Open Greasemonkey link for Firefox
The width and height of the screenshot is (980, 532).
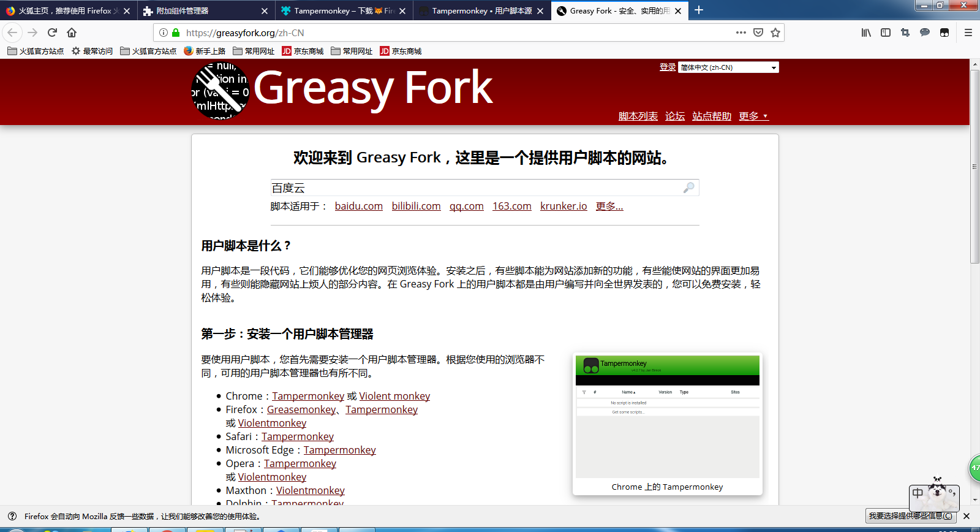[x=301, y=409]
